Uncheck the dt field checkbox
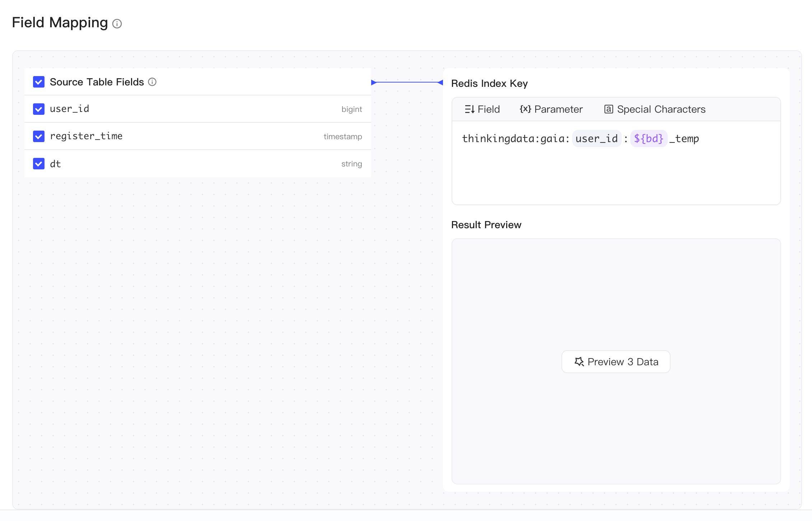The image size is (812, 521). coord(39,164)
